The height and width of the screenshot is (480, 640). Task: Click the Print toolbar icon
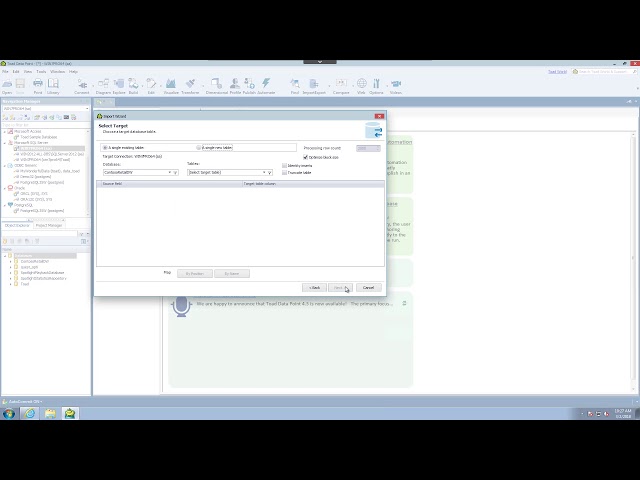[x=38, y=86]
